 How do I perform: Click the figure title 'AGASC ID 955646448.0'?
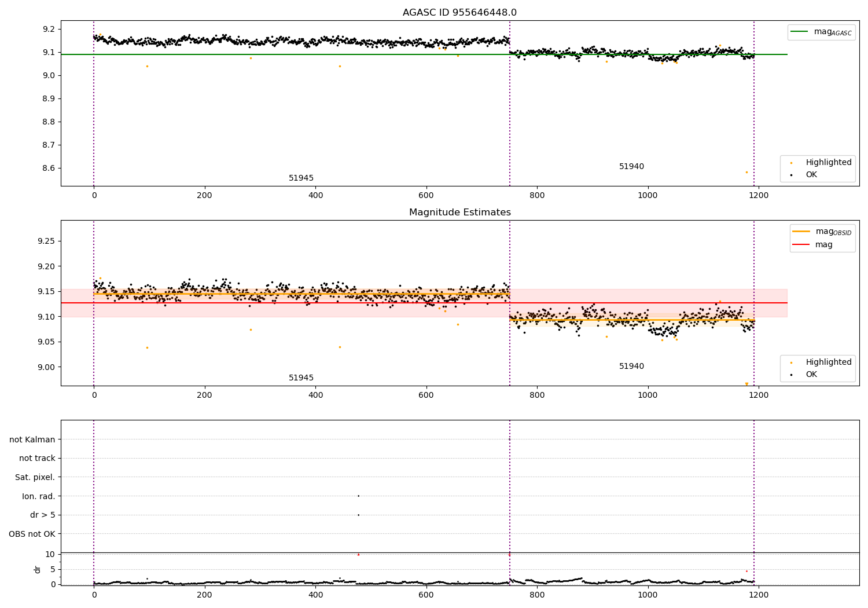coord(459,13)
